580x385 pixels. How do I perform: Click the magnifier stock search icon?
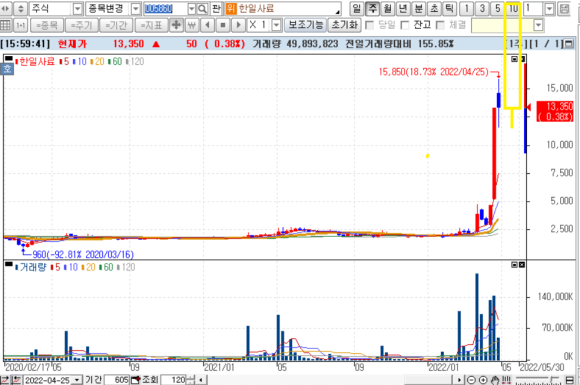pos(202,9)
